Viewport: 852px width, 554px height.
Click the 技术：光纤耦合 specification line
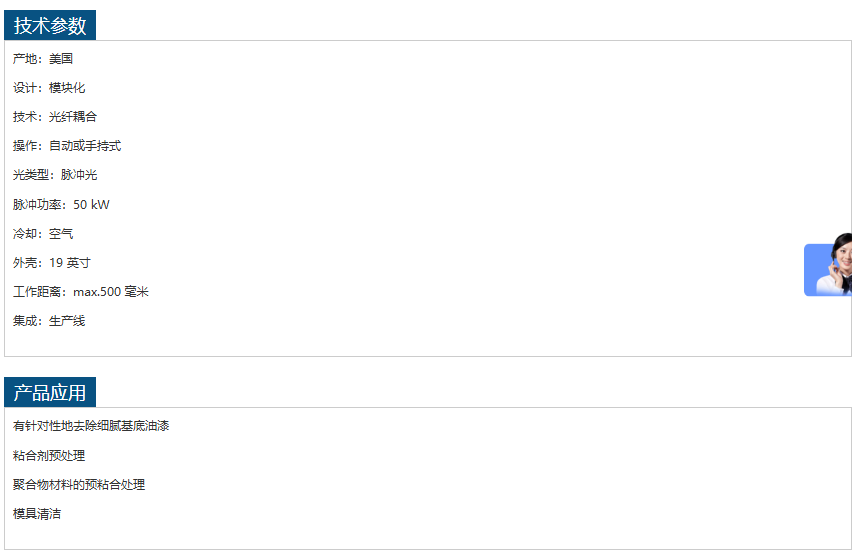coord(55,117)
